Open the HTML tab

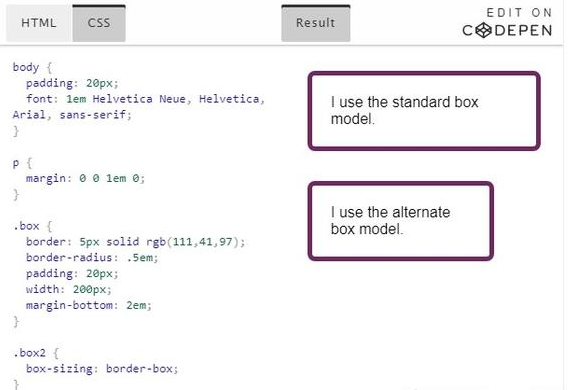pyautogui.click(x=39, y=23)
